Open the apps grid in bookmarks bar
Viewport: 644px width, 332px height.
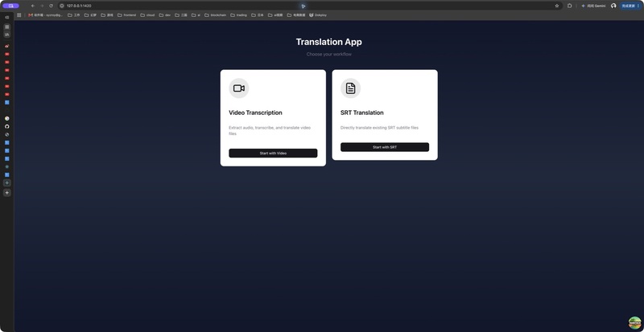coord(19,15)
